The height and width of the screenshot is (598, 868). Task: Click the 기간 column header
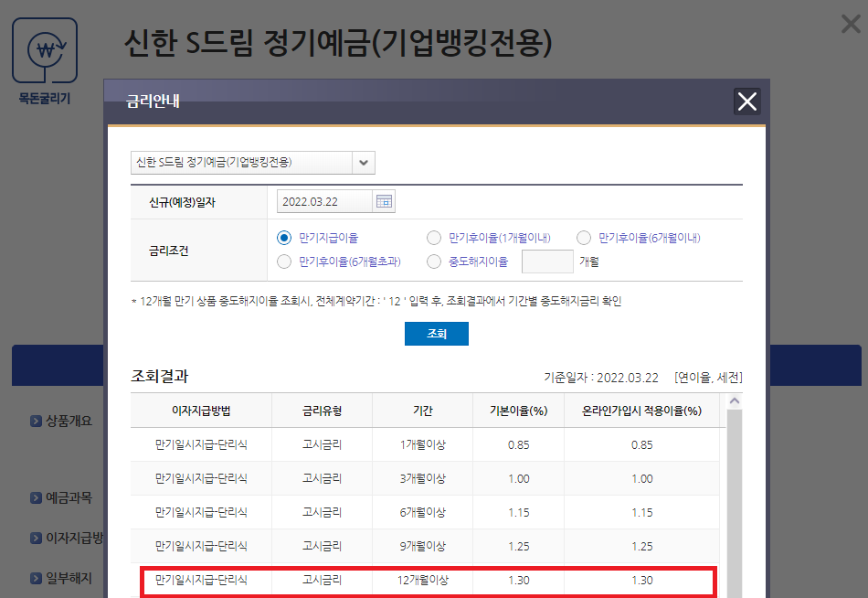tap(423, 411)
